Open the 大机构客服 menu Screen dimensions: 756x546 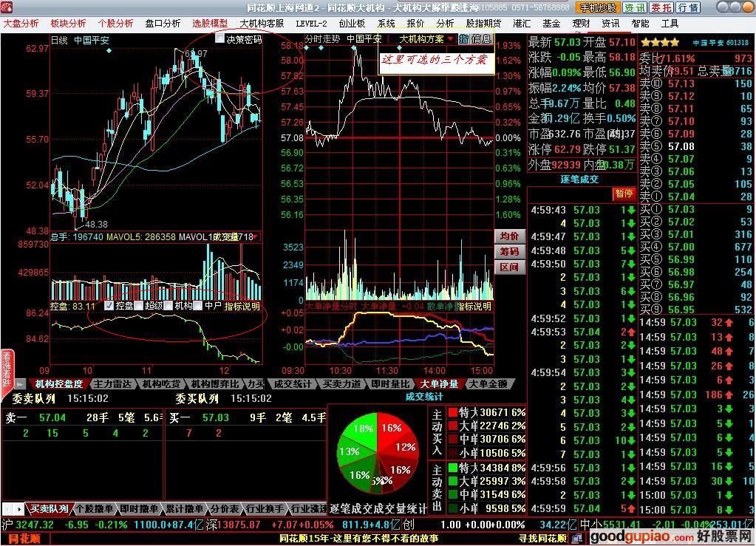pos(262,23)
